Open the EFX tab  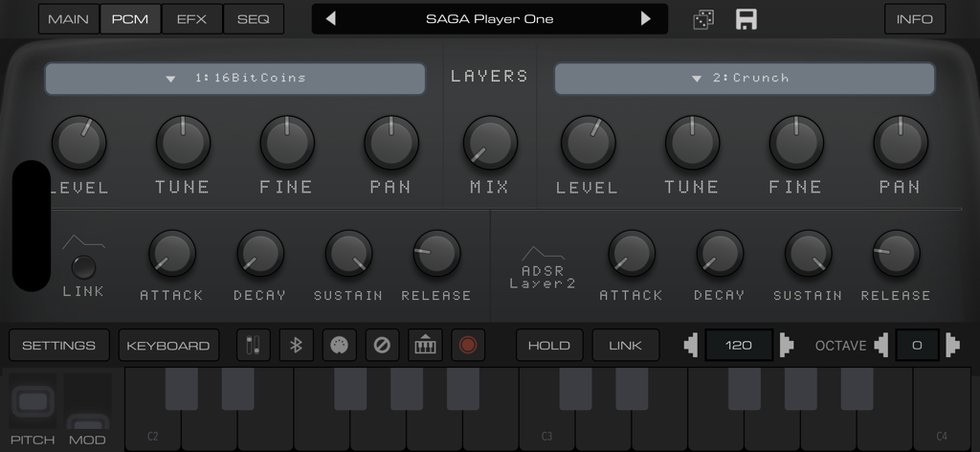point(191,19)
